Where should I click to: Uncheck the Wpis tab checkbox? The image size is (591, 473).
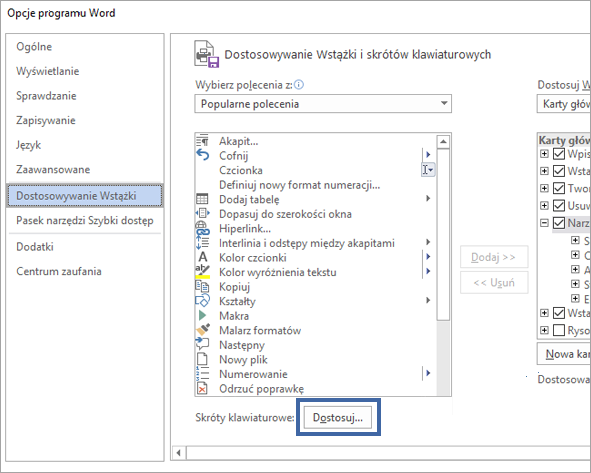(x=559, y=154)
